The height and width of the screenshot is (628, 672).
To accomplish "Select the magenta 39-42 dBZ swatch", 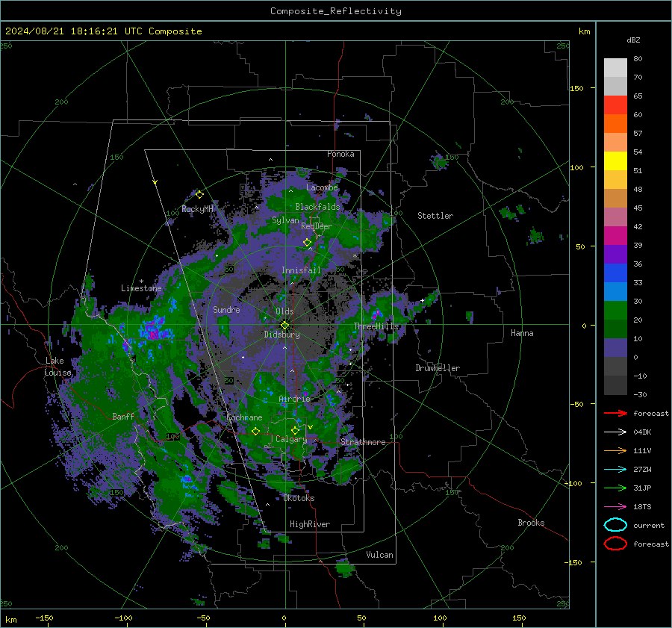I will click(615, 236).
